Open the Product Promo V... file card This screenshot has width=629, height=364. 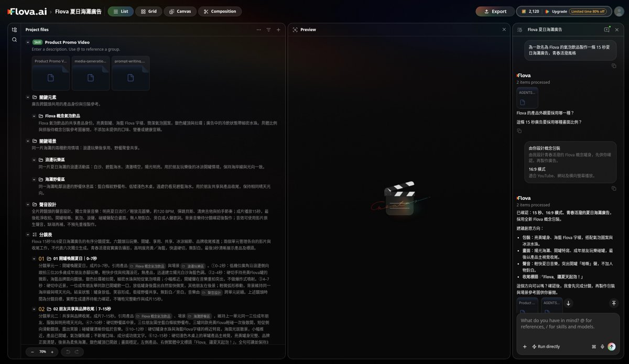51,73
